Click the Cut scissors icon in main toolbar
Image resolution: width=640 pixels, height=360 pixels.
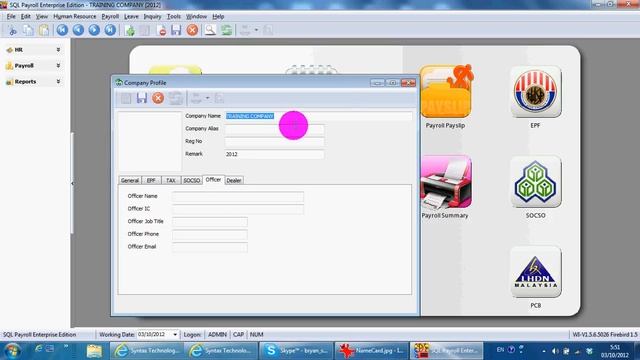coord(12,30)
